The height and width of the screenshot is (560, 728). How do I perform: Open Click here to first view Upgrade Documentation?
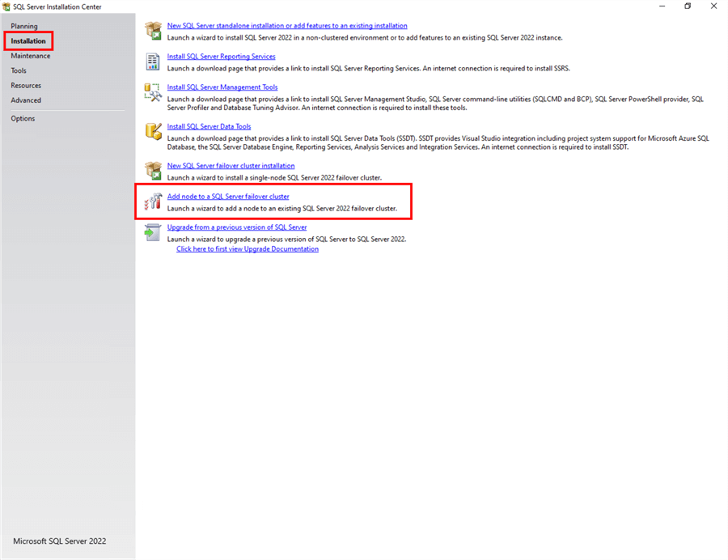pyautogui.click(x=248, y=249)
